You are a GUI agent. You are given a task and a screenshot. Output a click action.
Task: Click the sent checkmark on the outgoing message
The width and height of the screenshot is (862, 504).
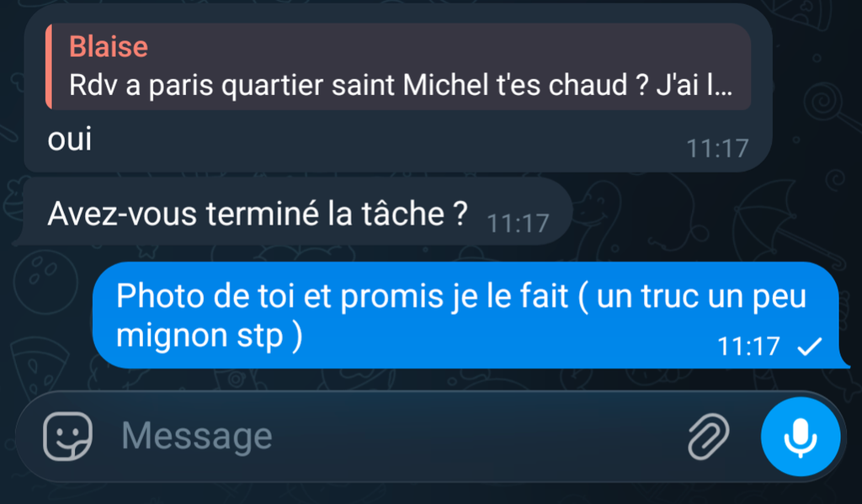coord(809,347)
